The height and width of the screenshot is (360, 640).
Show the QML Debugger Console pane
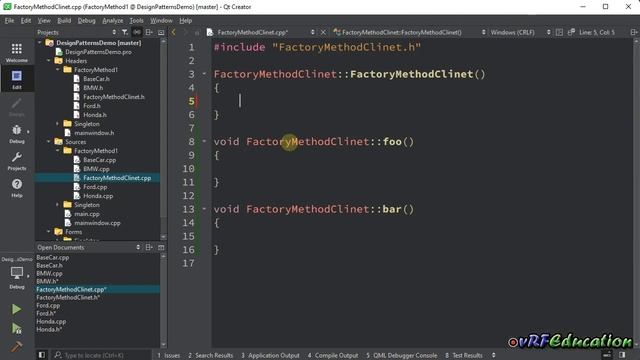point(402,355)
